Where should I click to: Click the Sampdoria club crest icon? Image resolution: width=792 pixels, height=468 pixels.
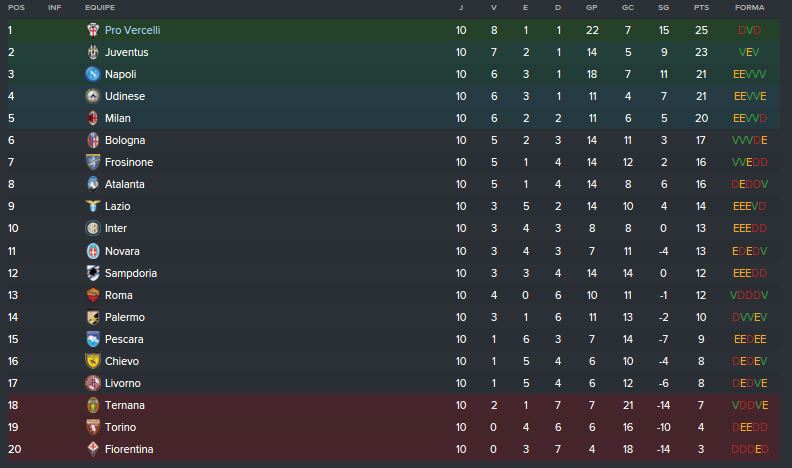point(93,273)
